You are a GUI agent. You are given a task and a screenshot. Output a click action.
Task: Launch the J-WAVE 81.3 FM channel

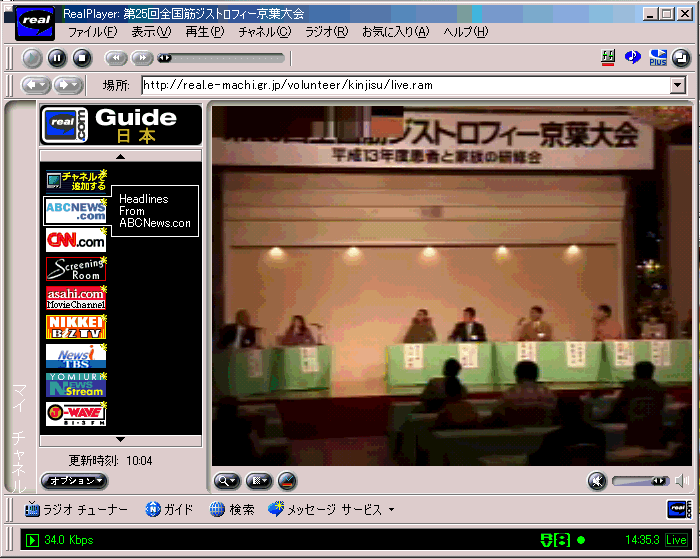click(75, 414)
